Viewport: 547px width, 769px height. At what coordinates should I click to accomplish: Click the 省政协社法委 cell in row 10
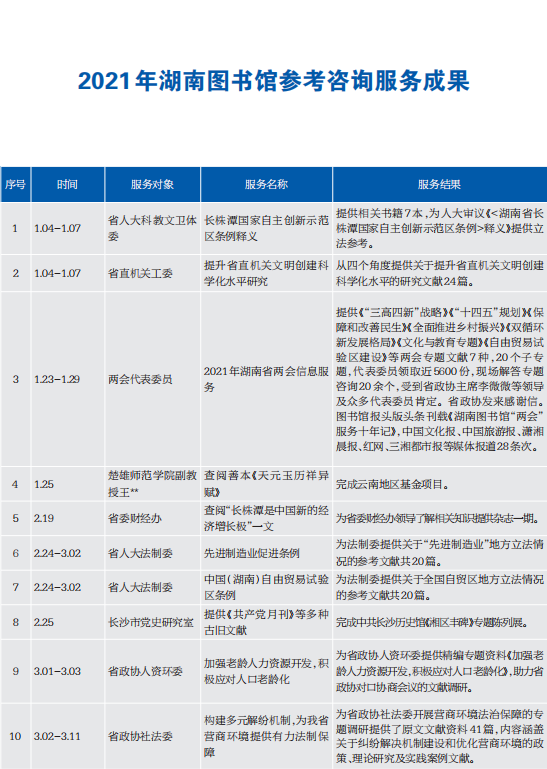click(152, 736)
